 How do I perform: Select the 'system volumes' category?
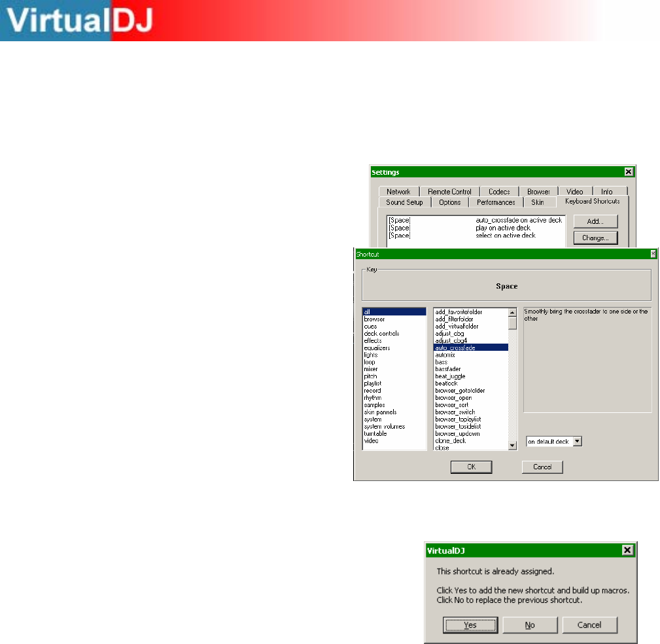pyautogui.click(x=394, y=427)
